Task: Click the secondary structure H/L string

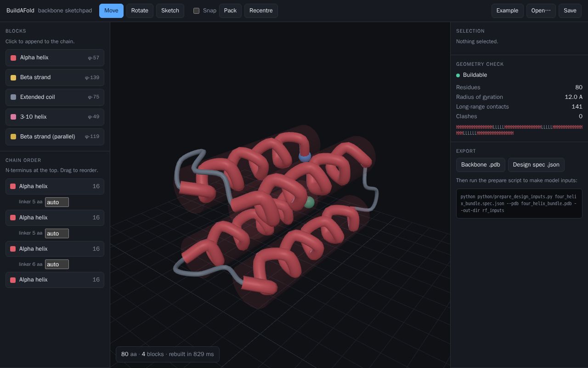Action: pyautogui.click(x=519, y=130)
